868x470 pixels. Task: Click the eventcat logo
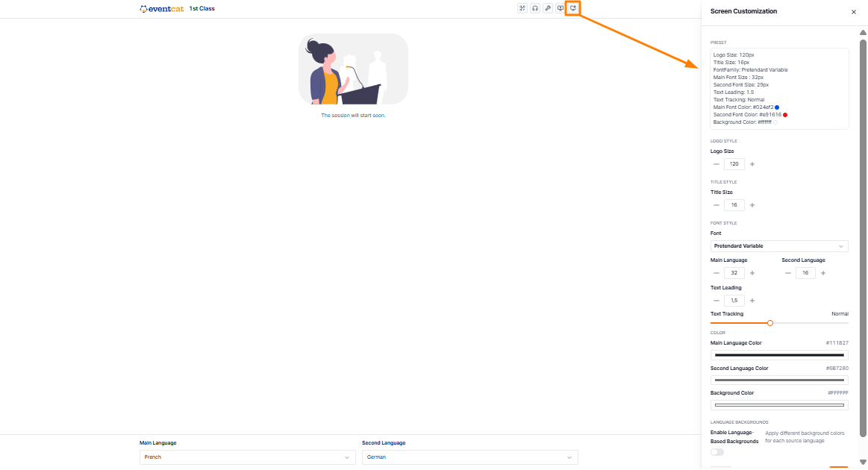pos(162,9)
